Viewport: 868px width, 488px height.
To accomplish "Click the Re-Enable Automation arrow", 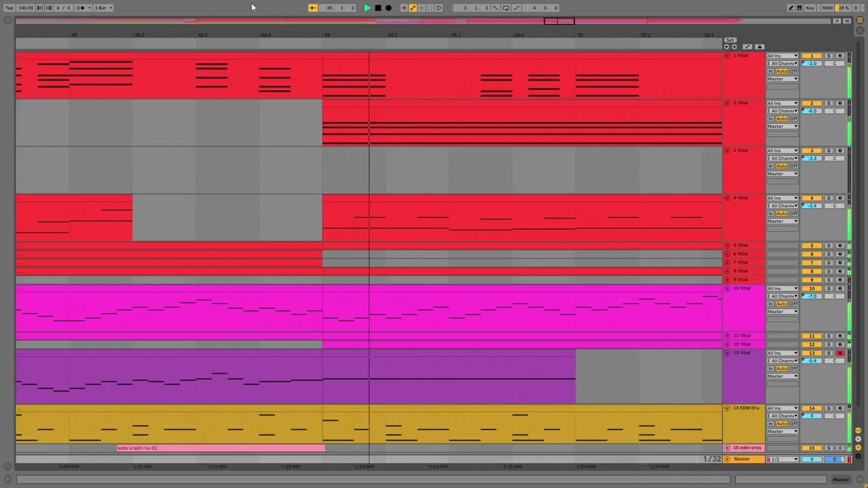I will tap(421, 8).
